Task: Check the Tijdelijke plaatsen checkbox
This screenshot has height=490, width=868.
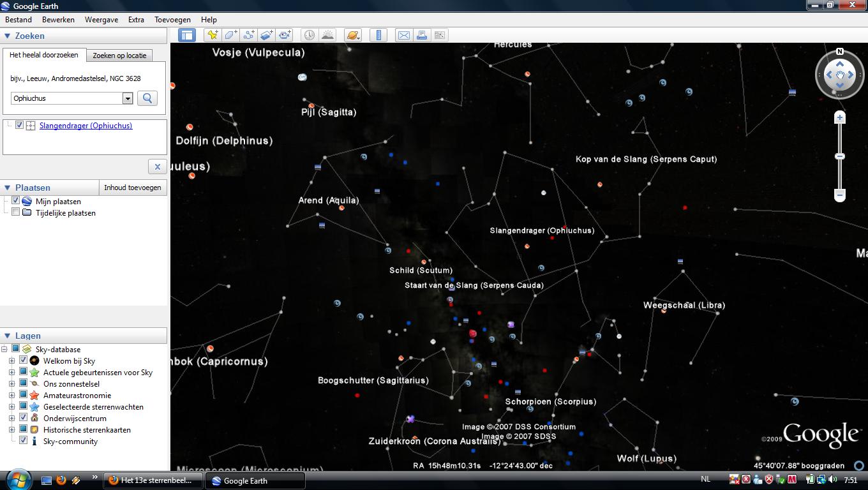Action: [16, 212]
